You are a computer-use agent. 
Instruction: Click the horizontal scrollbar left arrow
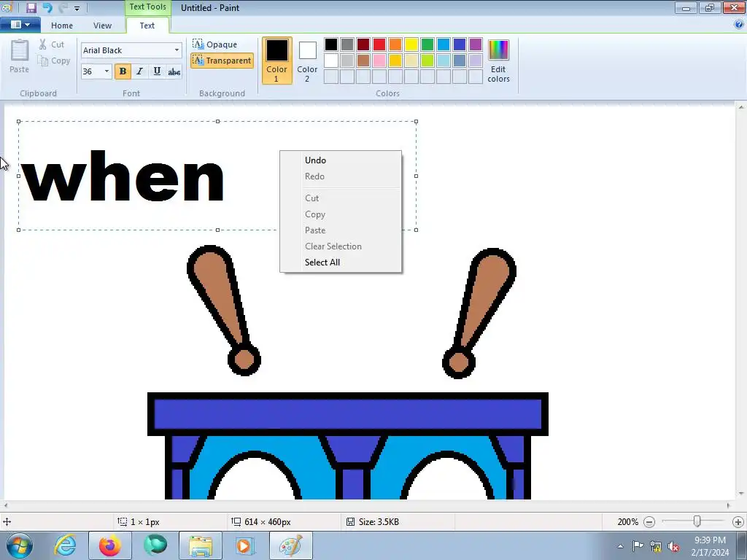click(x=6, y=506)
